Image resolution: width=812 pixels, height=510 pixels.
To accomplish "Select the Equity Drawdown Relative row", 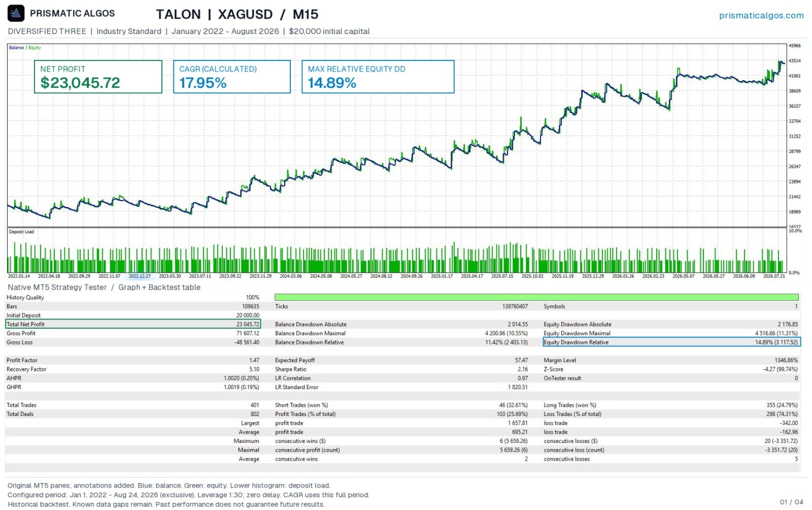I will pos(672,342).
